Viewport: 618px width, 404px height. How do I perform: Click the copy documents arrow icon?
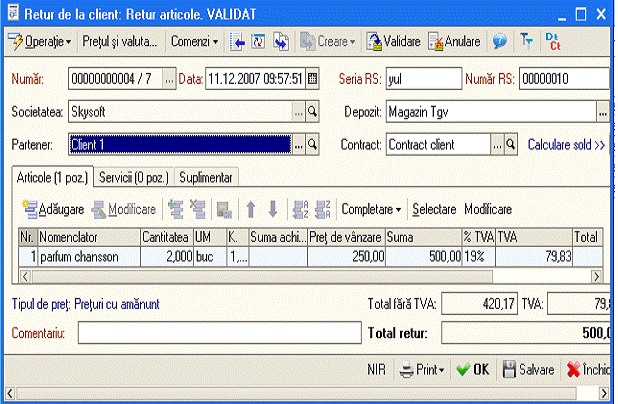pyautogui.click(x=281, y=41)
